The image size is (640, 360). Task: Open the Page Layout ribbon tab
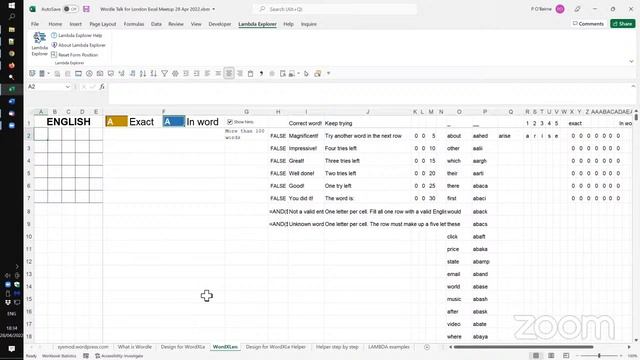coord(103,24)
